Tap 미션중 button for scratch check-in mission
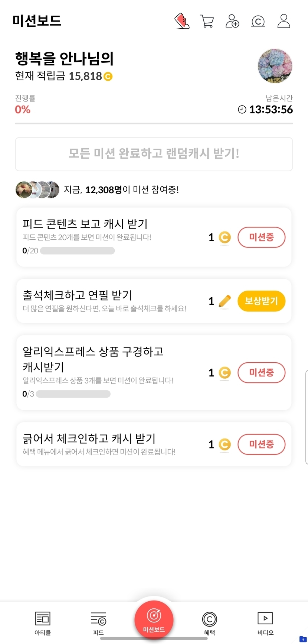The width and height of the screenshot is (308, 644). 261,444
